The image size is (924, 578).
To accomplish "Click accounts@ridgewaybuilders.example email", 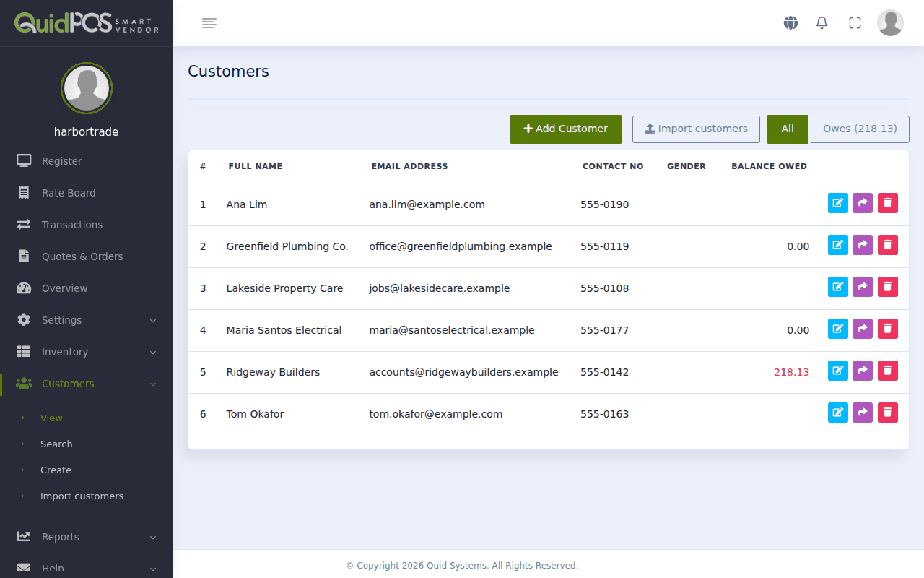I will 463,372.
